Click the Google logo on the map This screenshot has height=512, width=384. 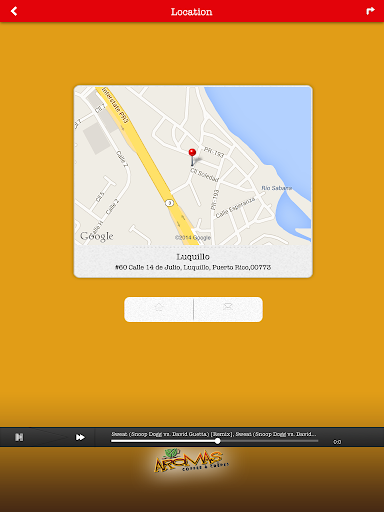(x=97, y=236)
